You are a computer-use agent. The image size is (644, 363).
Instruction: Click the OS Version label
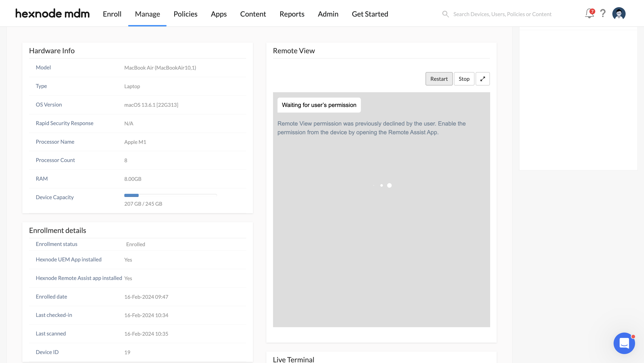pyautogui.click(x=49, y=105)
